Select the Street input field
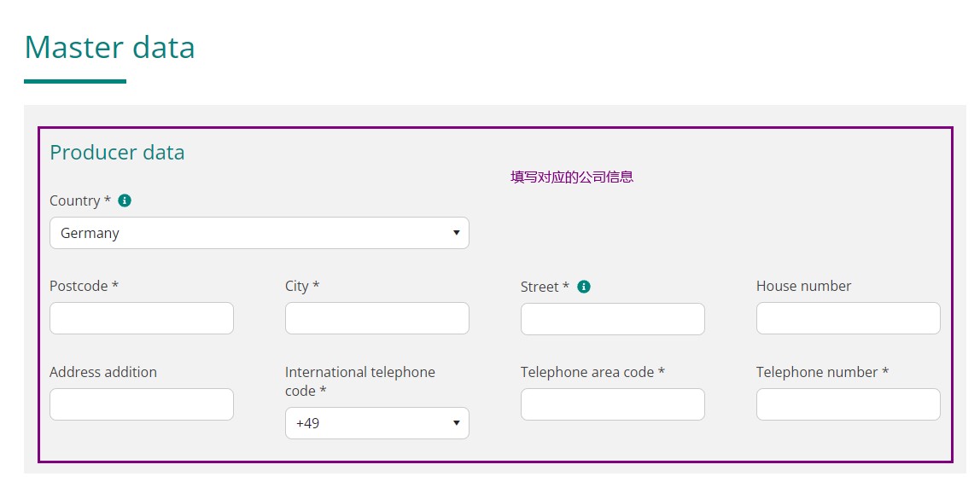The image size is (980, 482). tap(612, 319)
